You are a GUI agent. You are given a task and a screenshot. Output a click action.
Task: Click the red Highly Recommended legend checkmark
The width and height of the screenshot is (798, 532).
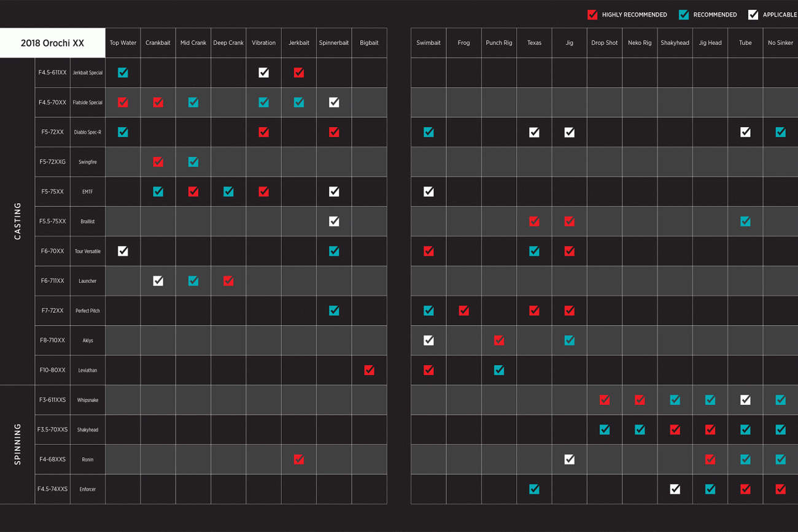pos(592,15)
